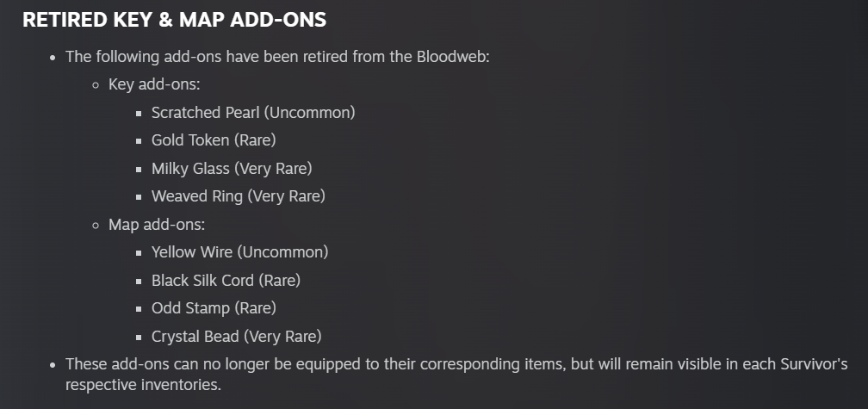Click the square bullet before Yellow Wire

click(139, 252)
